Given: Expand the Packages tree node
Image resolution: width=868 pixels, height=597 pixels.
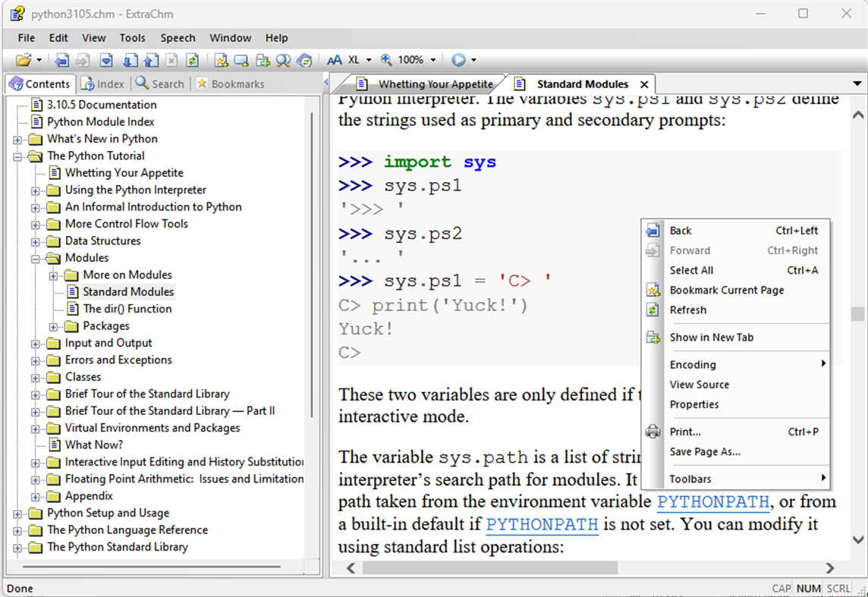Looking at the screenshot, I should [x=53, y=327].
